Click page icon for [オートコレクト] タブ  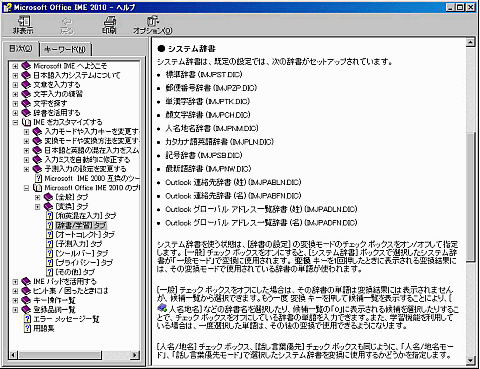50,235
